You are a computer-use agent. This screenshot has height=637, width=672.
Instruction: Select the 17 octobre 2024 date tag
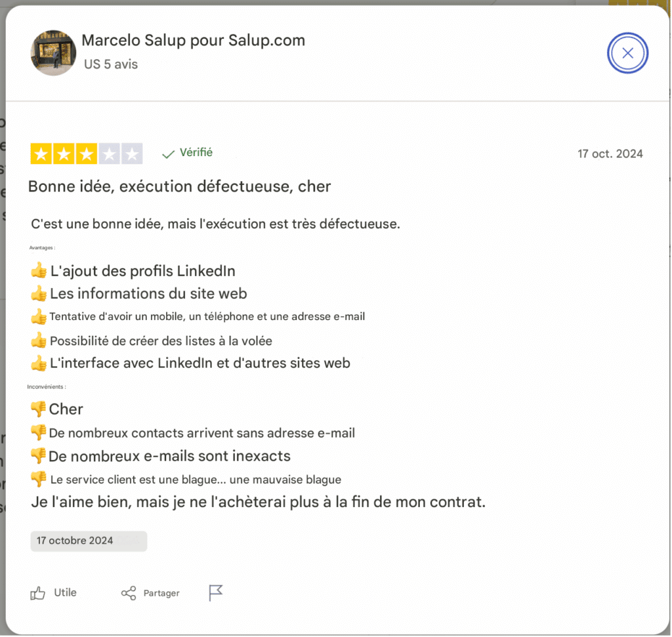coord(88,541)
